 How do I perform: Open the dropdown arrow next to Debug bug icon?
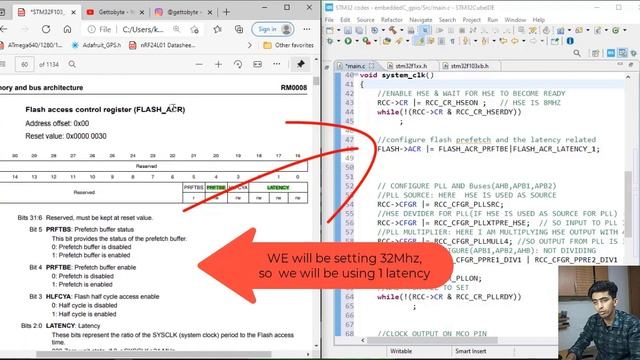pyautogui.click(x=338, y=41)
